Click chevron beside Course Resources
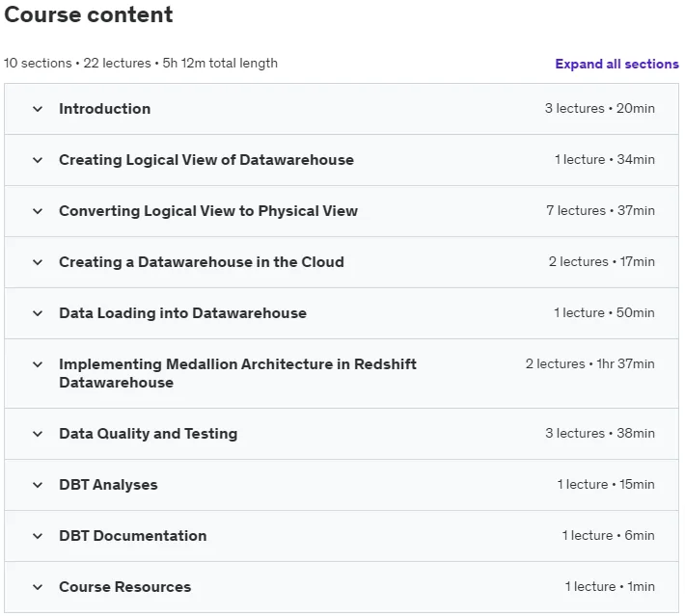This screenshot has height=616, width=685. click(x=38, y=587)
